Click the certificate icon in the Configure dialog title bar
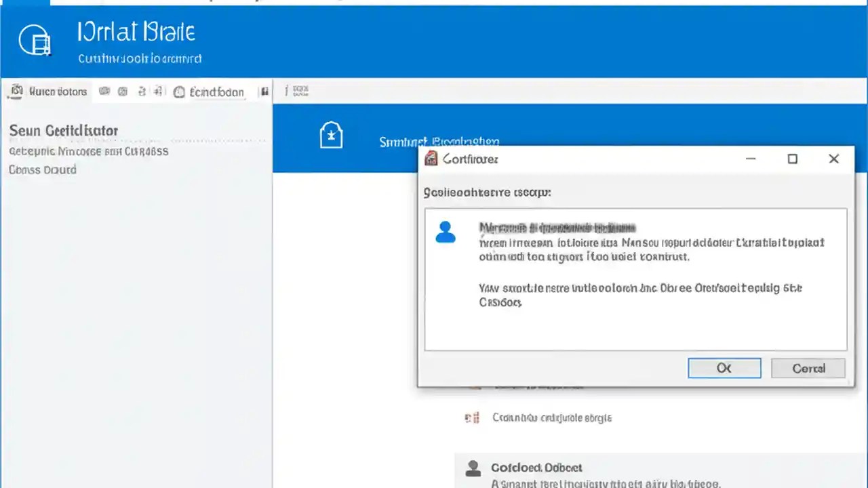868x488 pixels. tap(431, 159)
